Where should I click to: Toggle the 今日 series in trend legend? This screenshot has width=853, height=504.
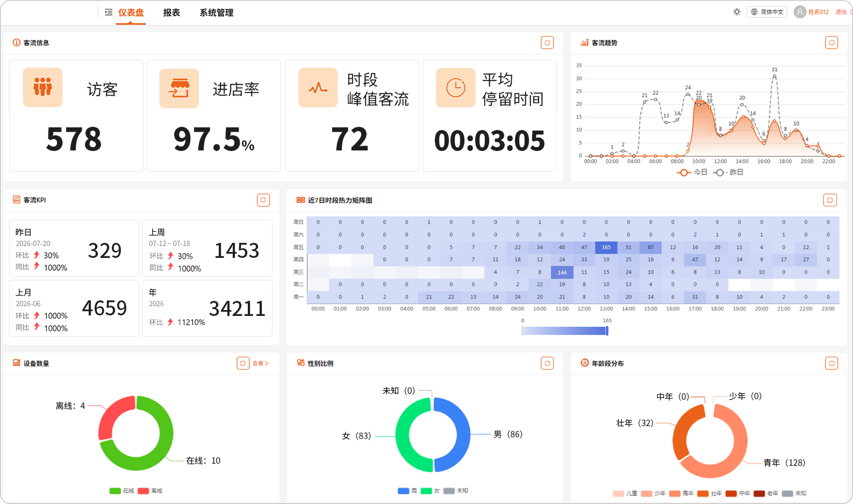(692, 172)
